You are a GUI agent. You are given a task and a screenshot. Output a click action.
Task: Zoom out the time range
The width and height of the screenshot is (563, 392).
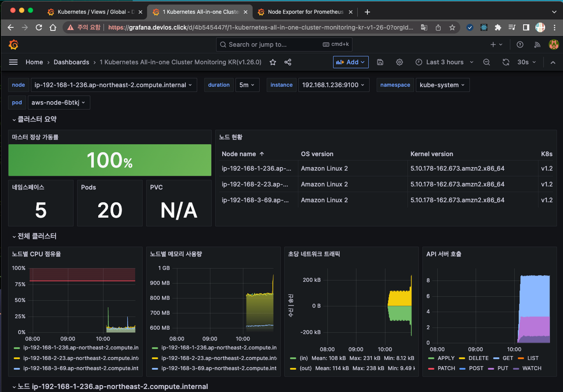(486, 62)
